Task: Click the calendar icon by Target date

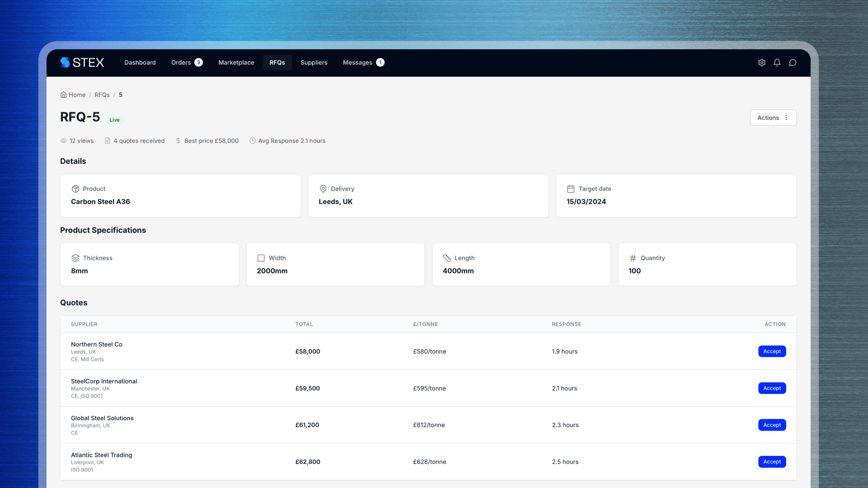Action: click(x=571, y=189)
